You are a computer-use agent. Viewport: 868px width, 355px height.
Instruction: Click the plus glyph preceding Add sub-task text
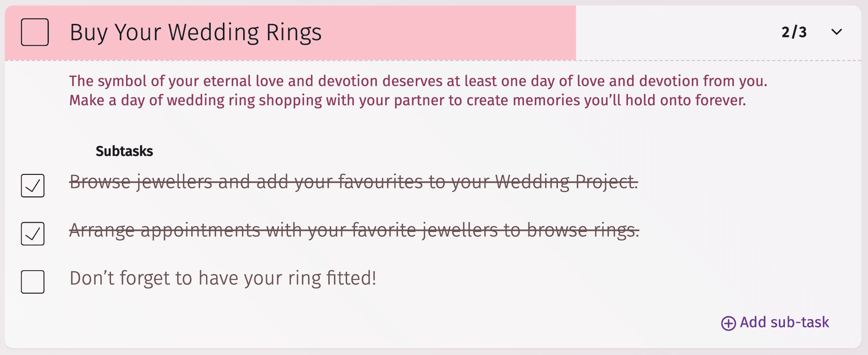coord(728,322)
